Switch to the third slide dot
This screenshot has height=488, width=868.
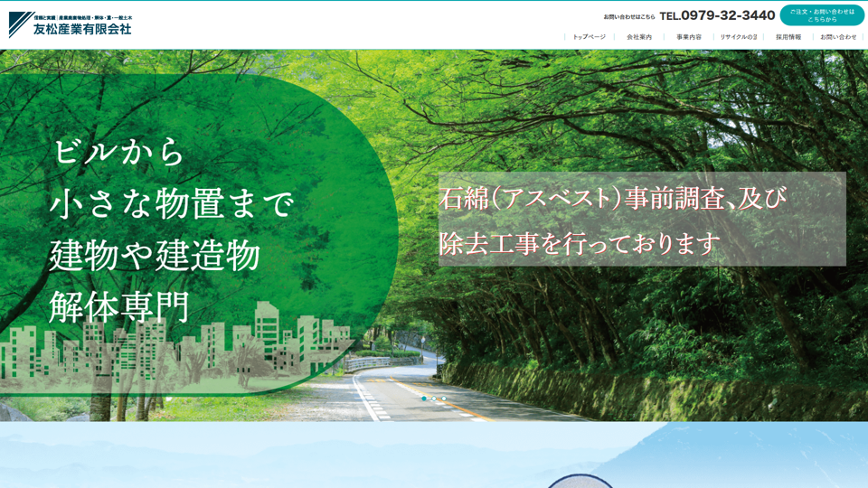444,399
